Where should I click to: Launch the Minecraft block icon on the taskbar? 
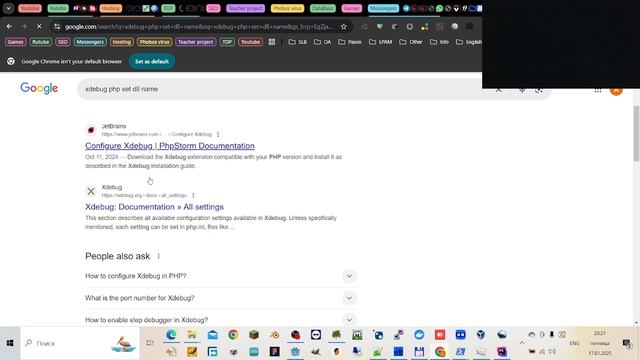(x=254, y=335)
